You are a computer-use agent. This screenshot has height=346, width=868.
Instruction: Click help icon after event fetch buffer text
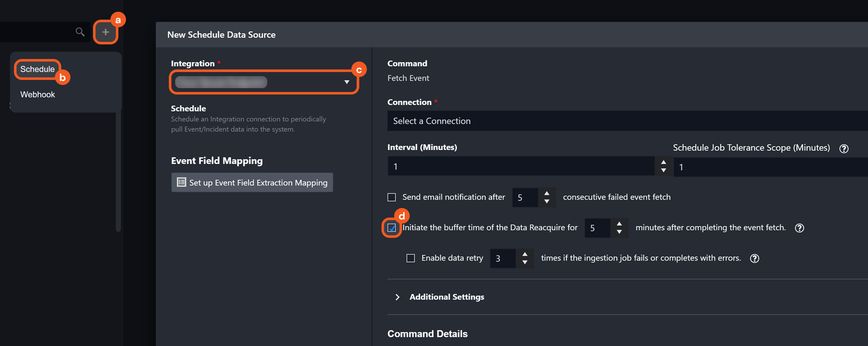pos(799,228)
